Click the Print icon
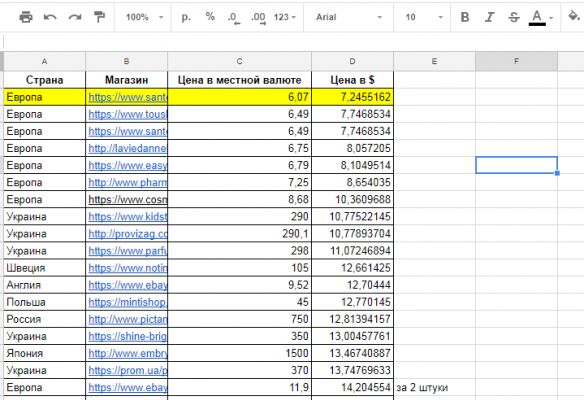584x400 pixels. [x=26, y=17]
